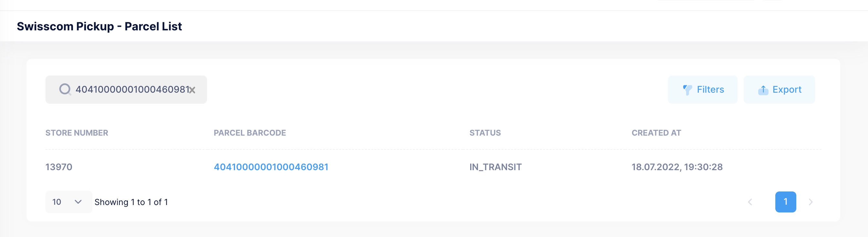Image resolution: width=868 pixels, height=237 pixels.
Task: Sort by the Created At column header
Action: 656,133
